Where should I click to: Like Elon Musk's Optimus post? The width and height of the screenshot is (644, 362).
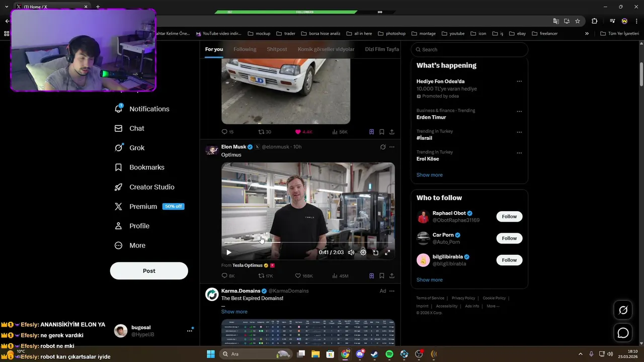[304, 276]
